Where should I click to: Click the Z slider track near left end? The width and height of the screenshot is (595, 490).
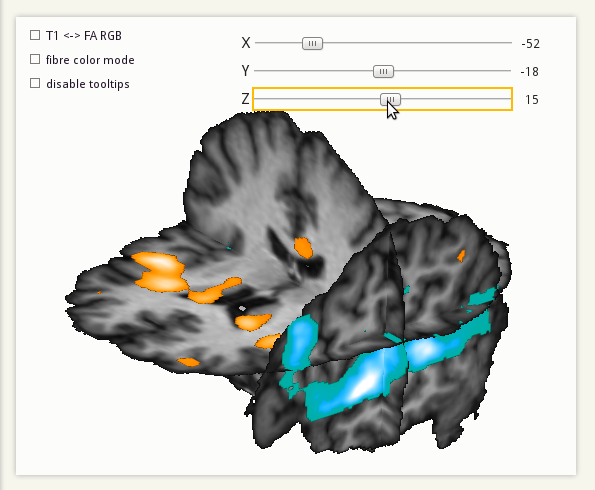269,99
